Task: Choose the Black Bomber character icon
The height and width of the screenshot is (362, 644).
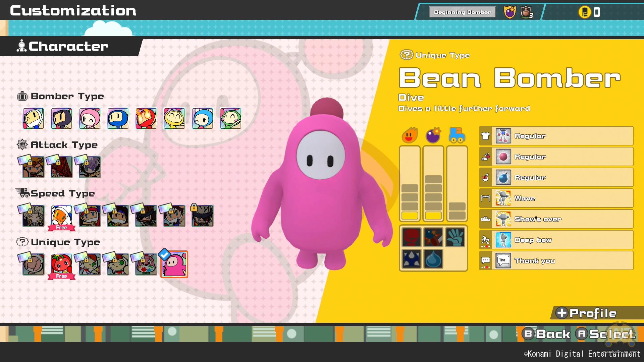Action: [x=61, y=118]
